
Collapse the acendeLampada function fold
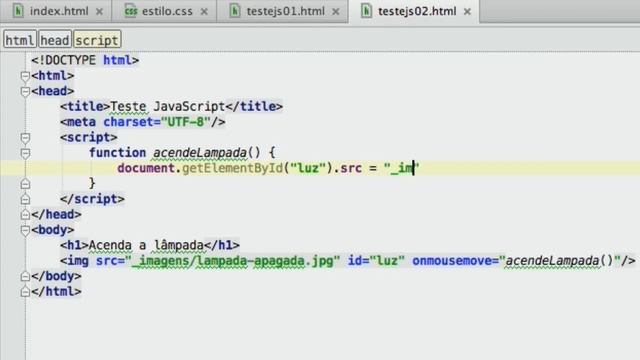coord(25,153)
